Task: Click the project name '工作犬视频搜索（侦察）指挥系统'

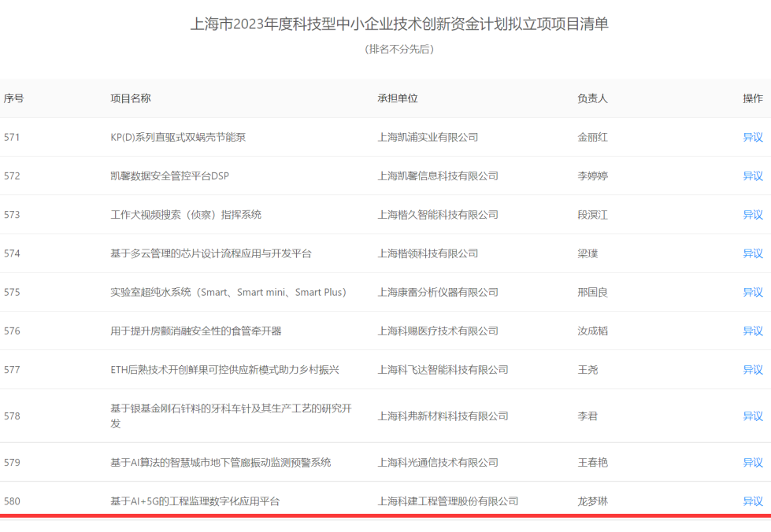Action: click(186, 215)
